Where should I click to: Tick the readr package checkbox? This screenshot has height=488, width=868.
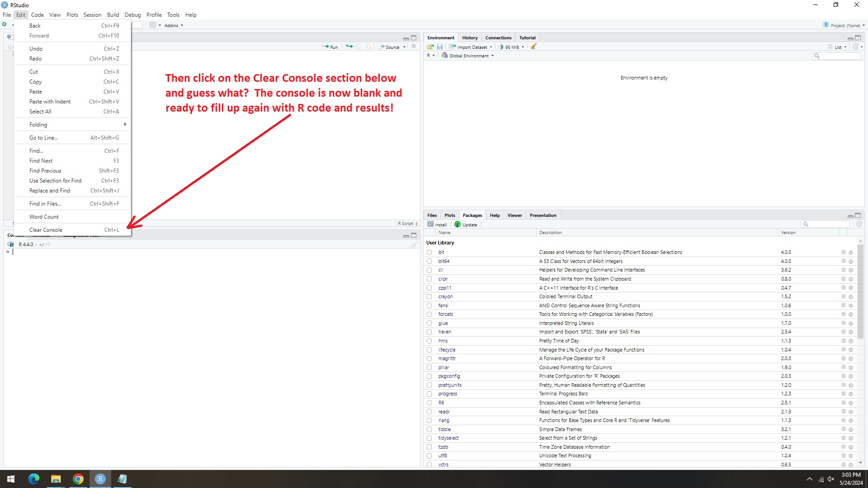(429, 412)
